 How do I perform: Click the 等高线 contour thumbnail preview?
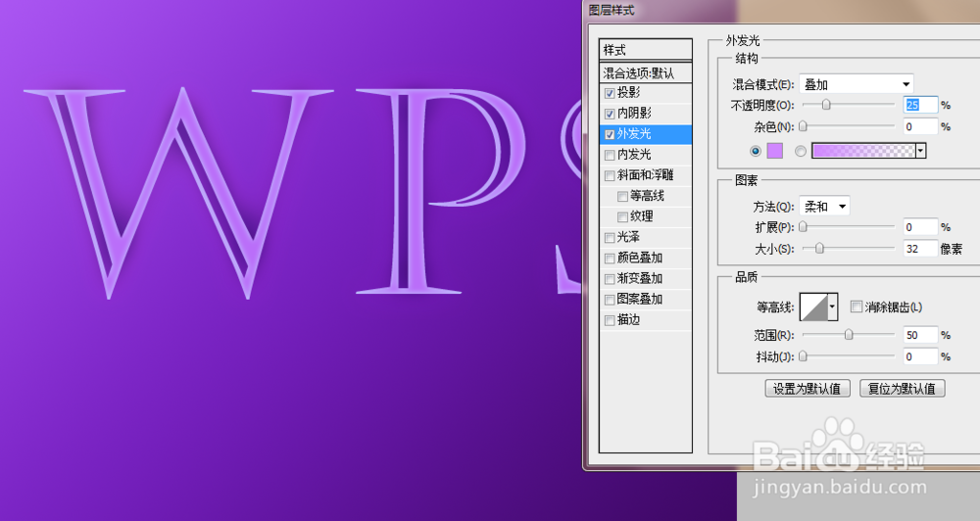(x=813, y=307)
